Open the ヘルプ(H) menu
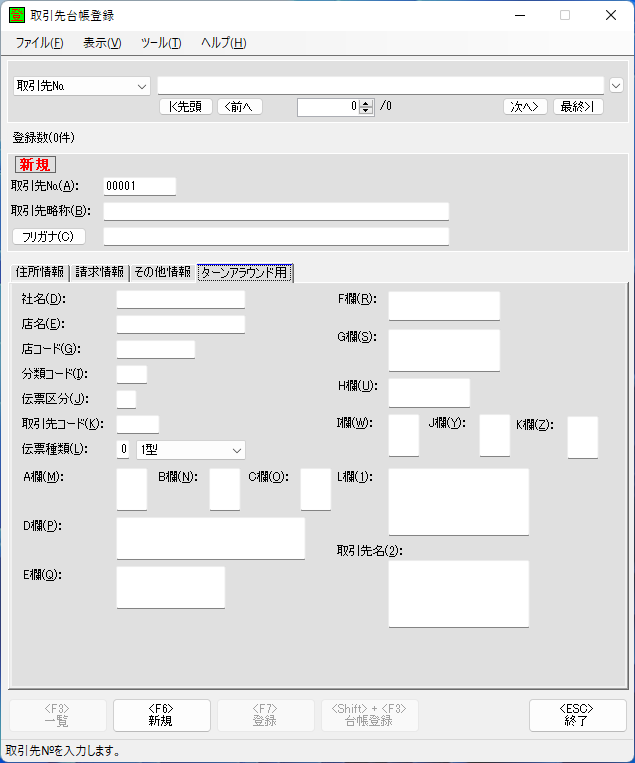The width and height of the screenshot is (635, 763). 224,43
